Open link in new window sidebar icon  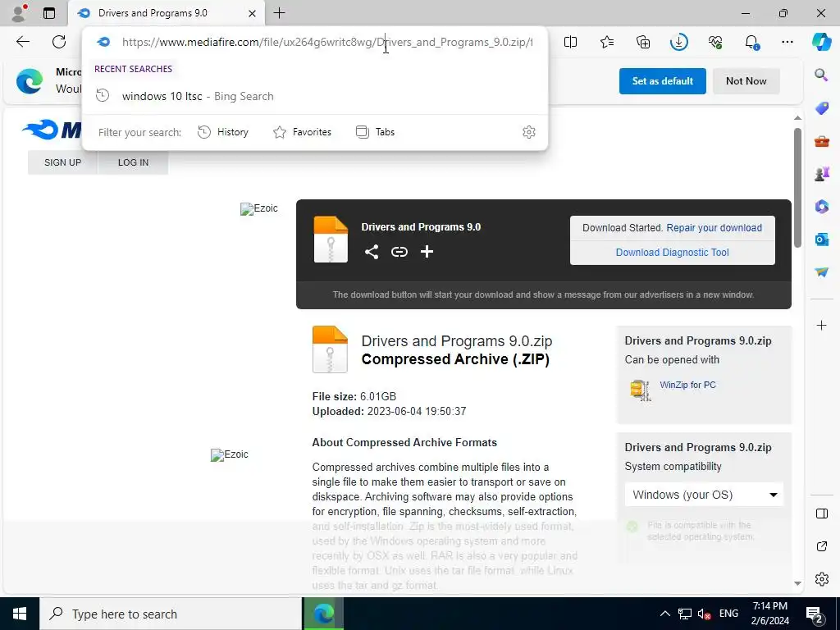click(821, 546)
